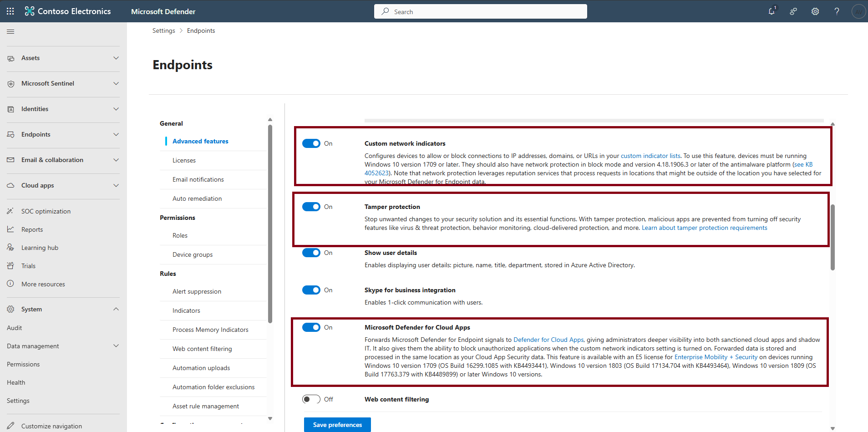The height and width of the screenshot is (432, 868).
Task: Follow the Defender for Cloud Apps link
Action: point(548,340)
